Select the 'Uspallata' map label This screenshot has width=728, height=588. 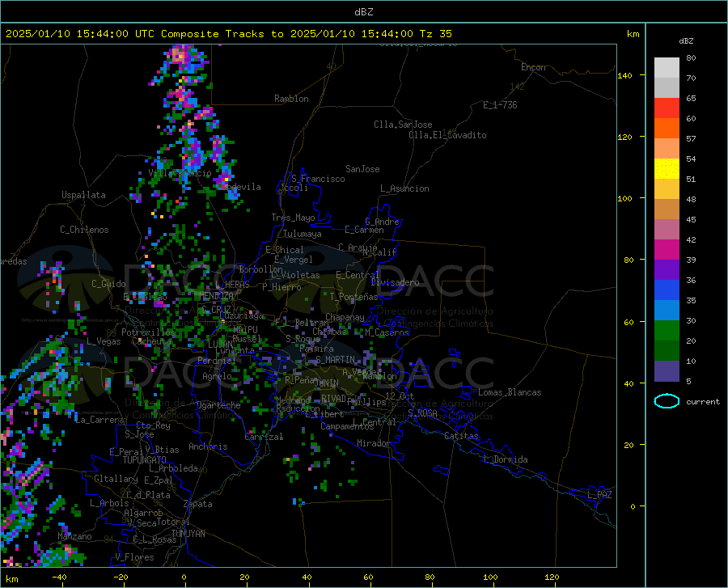(x=83, y=195)
